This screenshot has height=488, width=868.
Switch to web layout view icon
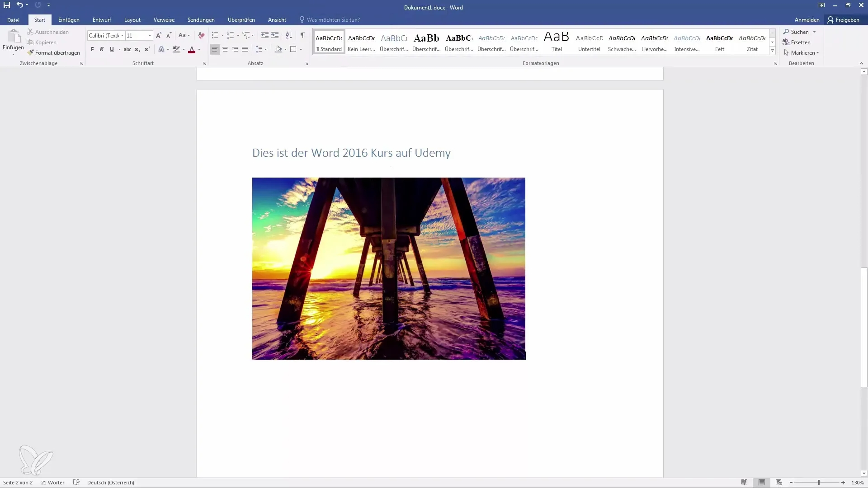(779, 483)
